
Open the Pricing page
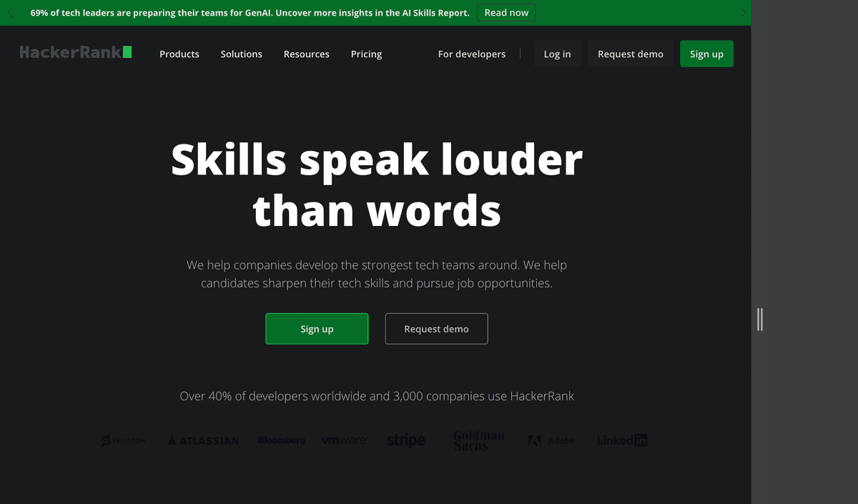(x=366, y=54)
